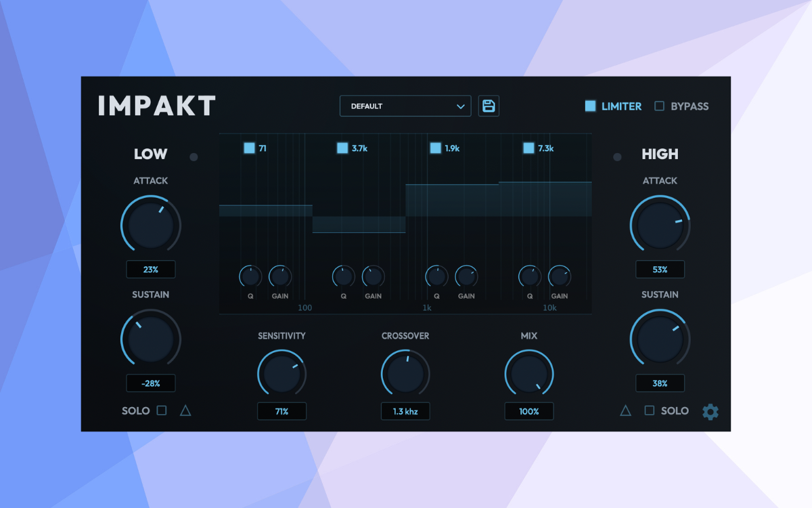Click the round indicator next to LOW heading
Viewport: 812px width, 508px height.
194,157
